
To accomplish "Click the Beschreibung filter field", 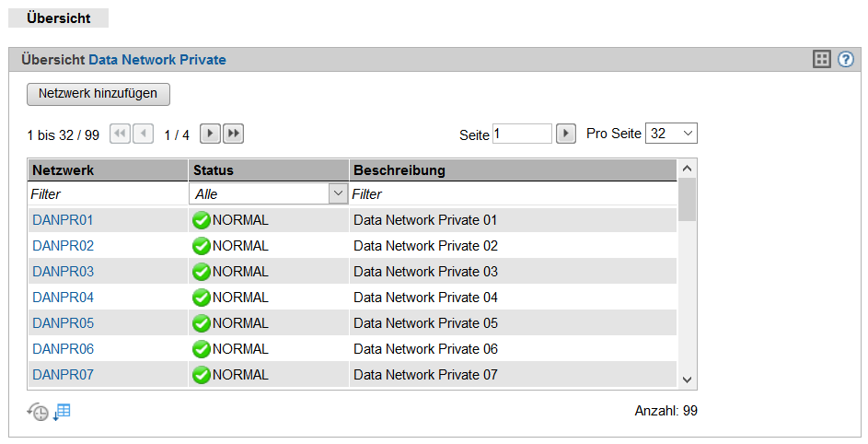I will (512, 194).
